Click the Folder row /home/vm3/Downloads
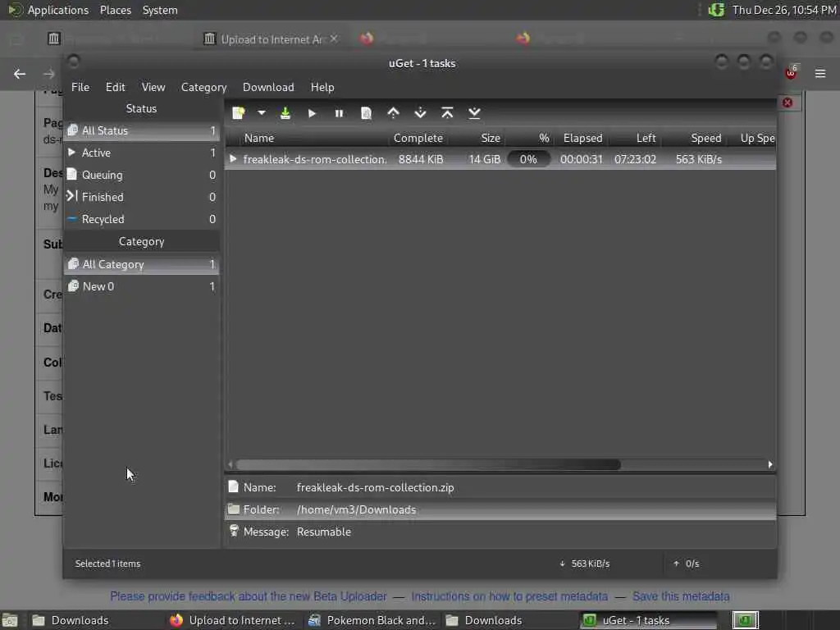The height and width of the screenshot is (630, 840). point(500,509)
